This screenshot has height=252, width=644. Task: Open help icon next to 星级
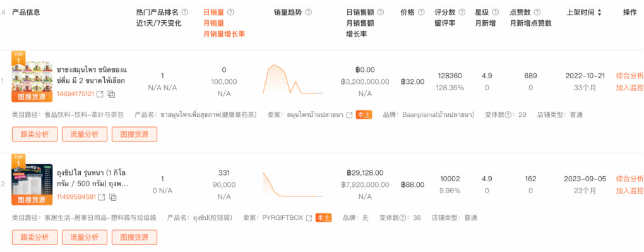[496, 13]
